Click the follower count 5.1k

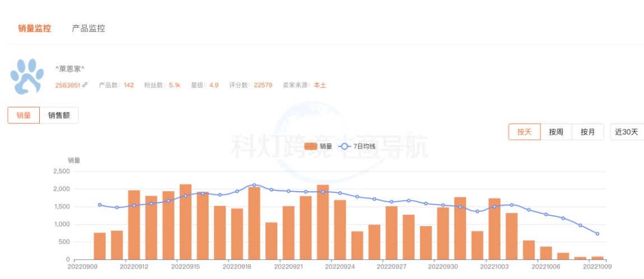[x=175, y=86]
